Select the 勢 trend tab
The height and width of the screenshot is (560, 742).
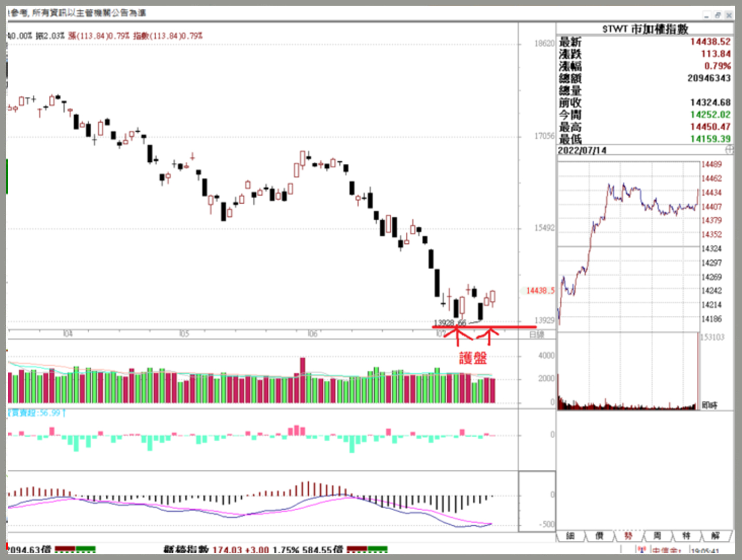pos(628,536)
